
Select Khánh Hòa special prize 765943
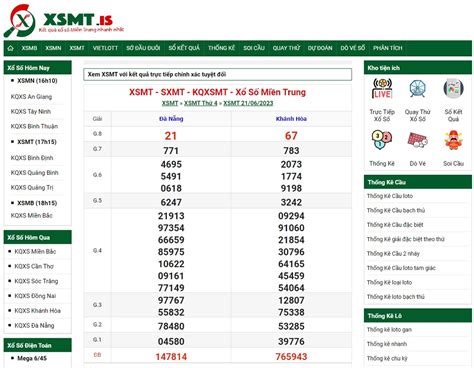[x=291, y=357]
